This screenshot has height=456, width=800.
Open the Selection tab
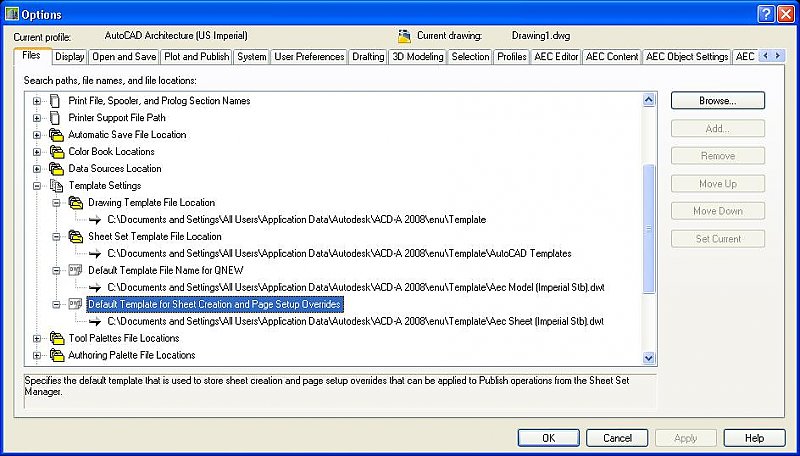(470, 57)
